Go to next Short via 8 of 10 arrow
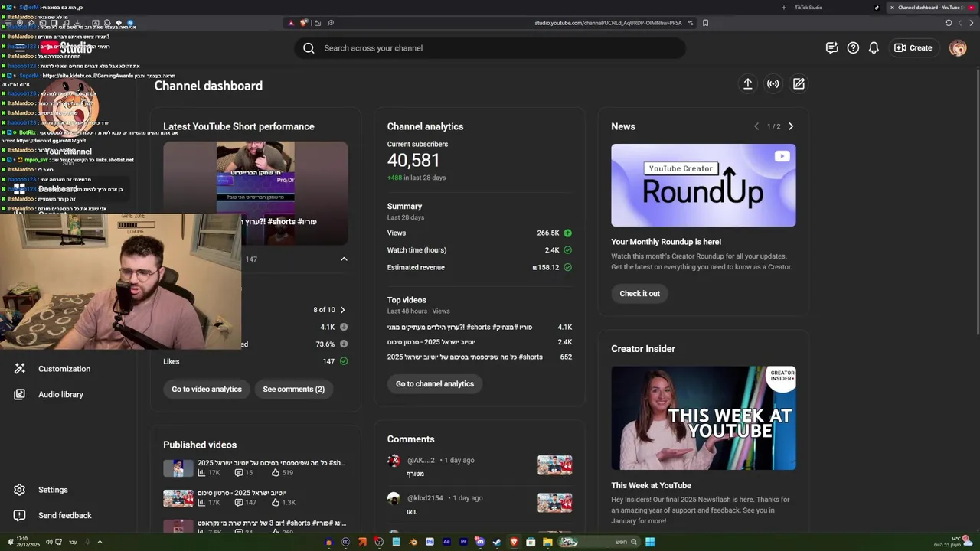The width and height of the screenshot is (980, 551). 342,310
